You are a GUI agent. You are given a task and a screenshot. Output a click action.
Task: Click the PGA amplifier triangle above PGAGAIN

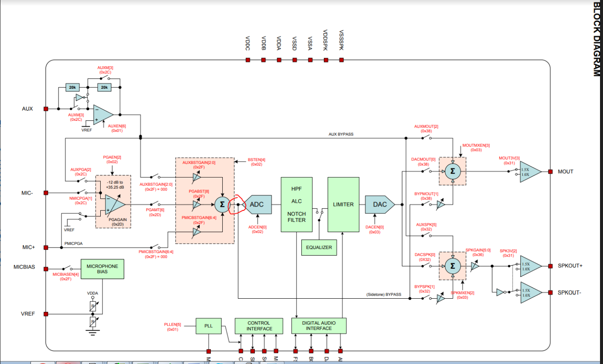(115, 204)
